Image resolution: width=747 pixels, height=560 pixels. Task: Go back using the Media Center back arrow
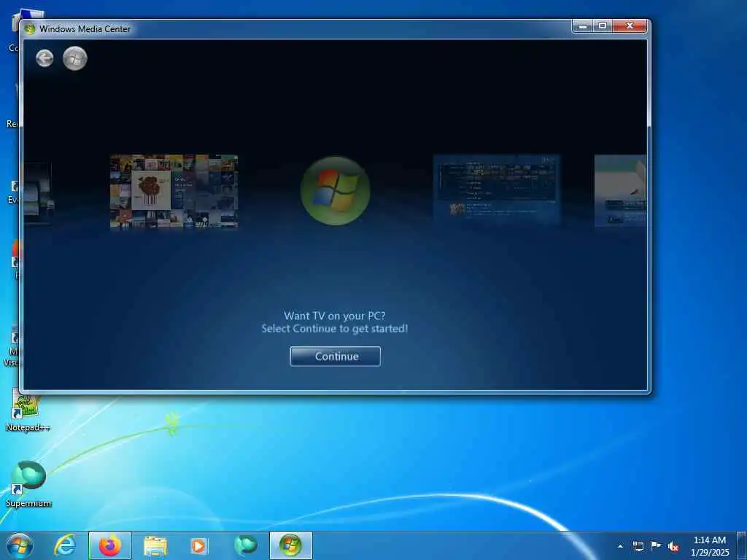pyautogui.click(x=44, y=58)
